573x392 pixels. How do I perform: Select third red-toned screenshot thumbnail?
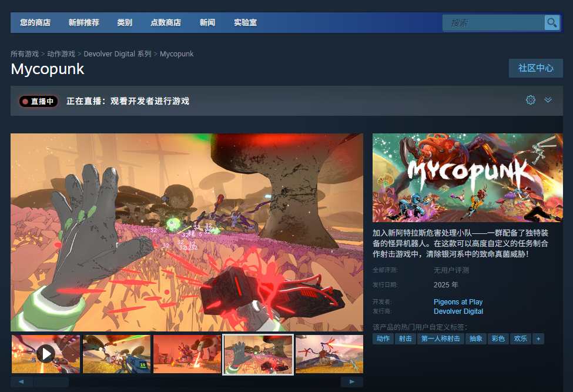coord(187,354)
